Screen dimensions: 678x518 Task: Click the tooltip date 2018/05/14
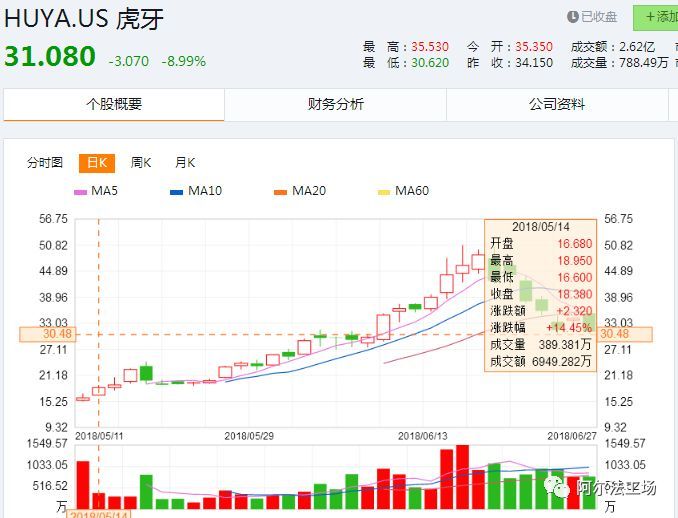[x=540, y=227]
